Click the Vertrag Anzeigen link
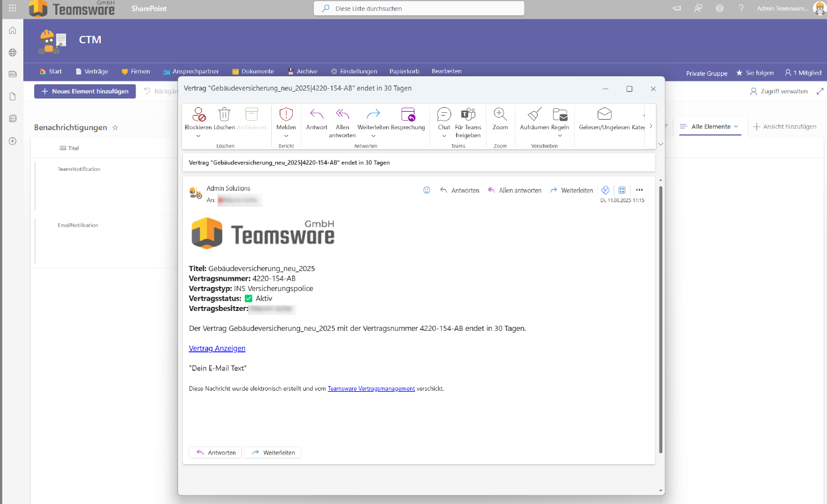Screen dimensions: 827x504 pyautogui.click(x=217, y=349)
